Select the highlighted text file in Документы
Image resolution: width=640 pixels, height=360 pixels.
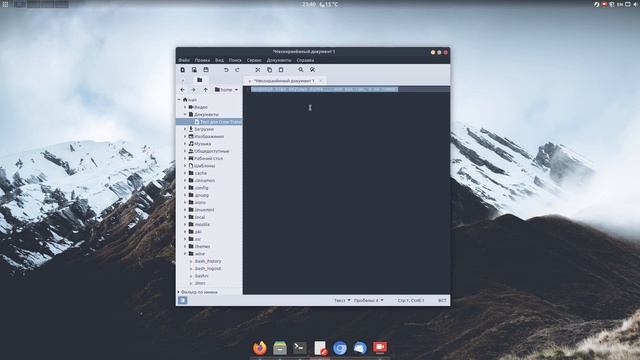(x=209, y=122)
